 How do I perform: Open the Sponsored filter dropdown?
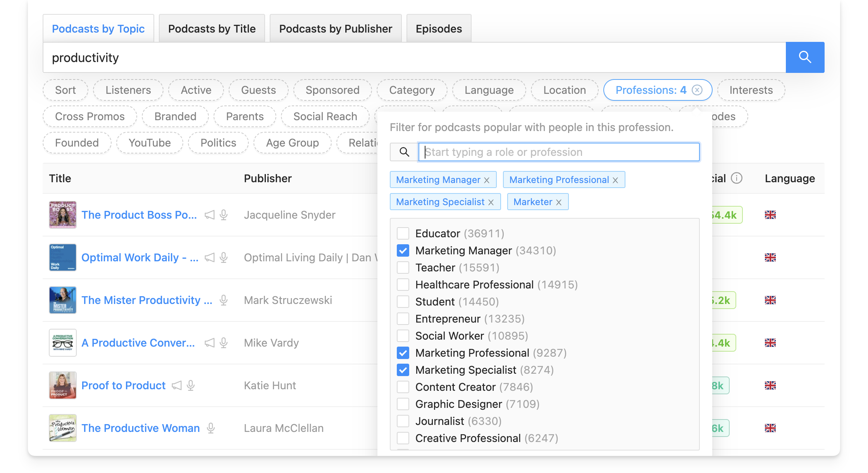332,90
